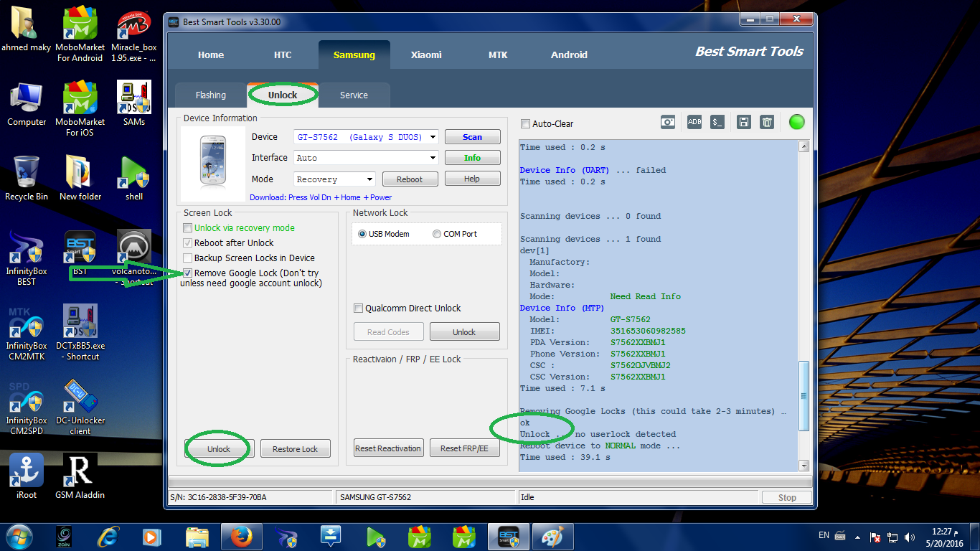Open the DC-Unlocker client desktop icon

pyautogui.click(x=80, y=407)
